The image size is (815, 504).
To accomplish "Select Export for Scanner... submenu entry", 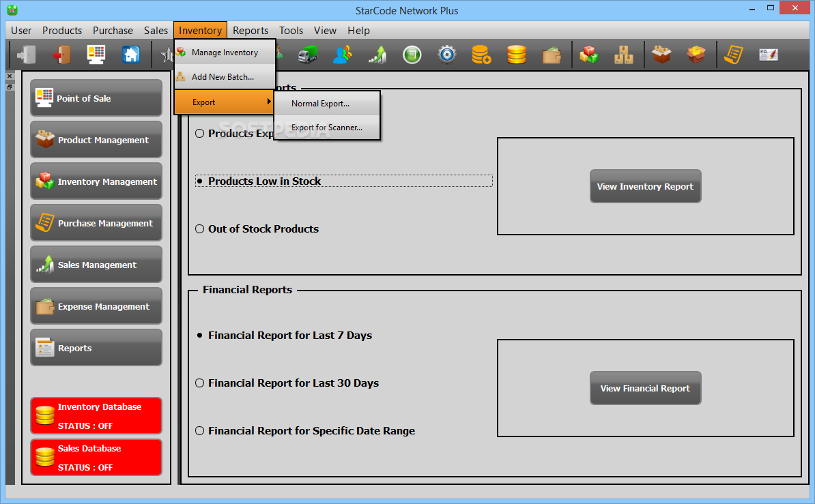I will (328, 128).
